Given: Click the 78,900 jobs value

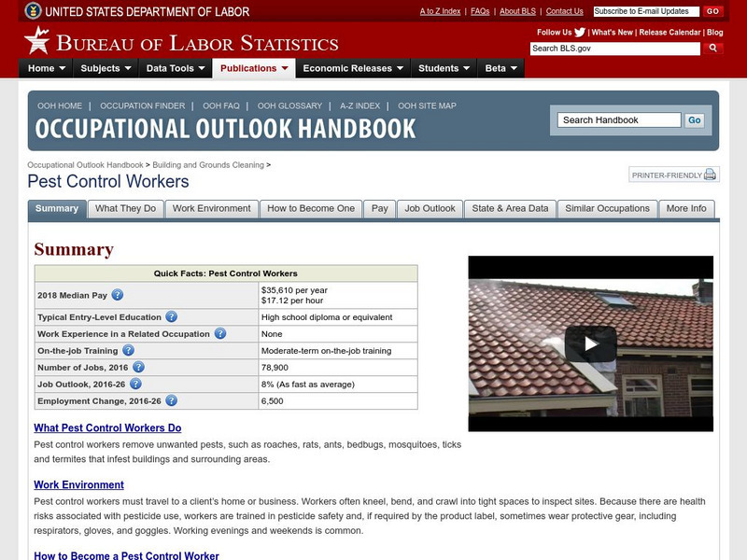Looking at the screenshot, I should [275, 367].
